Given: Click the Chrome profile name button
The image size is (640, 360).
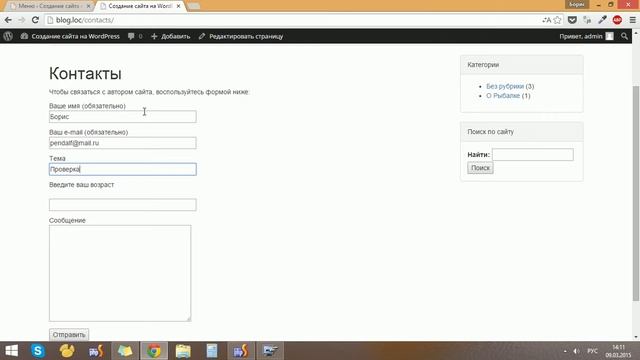Looking at the screenshot, I should click(577, 4).
